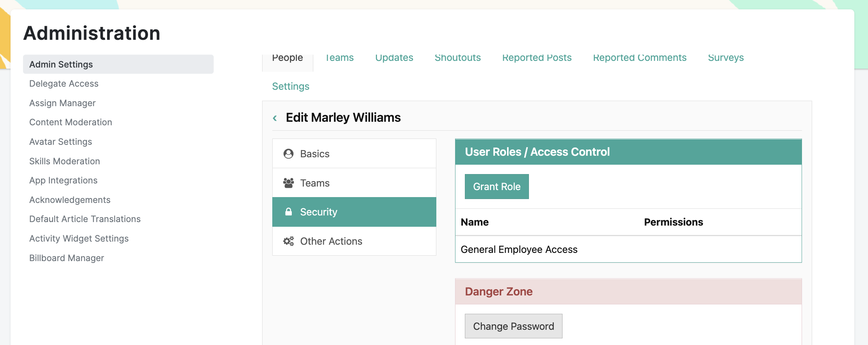Switch to the Updates tab
The height and width of the screenshot is (345, 868).
pyautogui.click(x=394, y=58)
